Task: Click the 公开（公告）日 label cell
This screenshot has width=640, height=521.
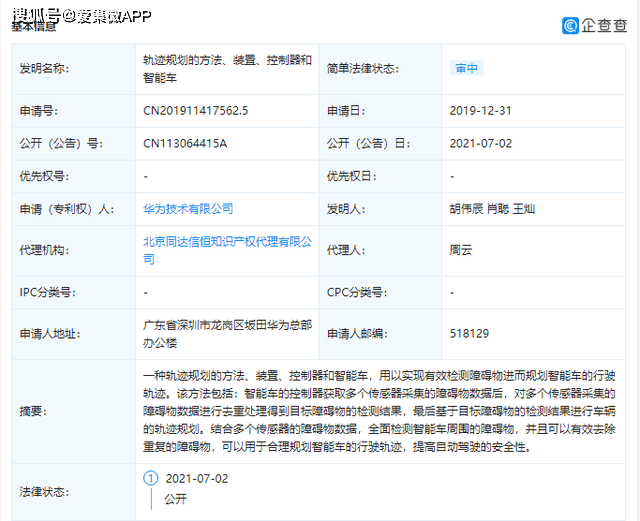Action: point(380,143)
